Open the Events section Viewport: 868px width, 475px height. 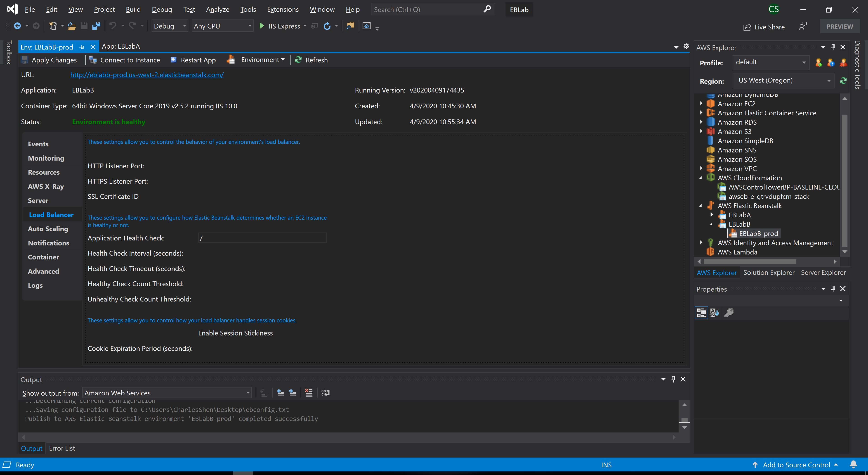(38, 144)
